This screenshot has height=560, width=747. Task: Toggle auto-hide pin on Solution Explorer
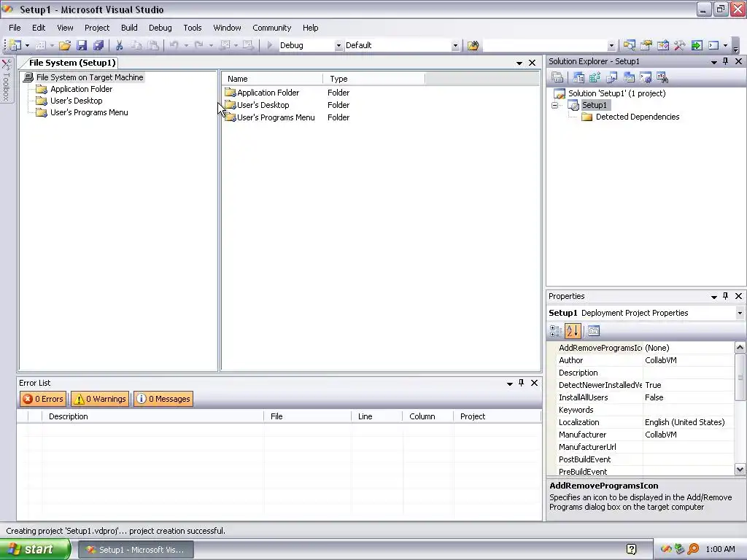(x=726, y=61)
